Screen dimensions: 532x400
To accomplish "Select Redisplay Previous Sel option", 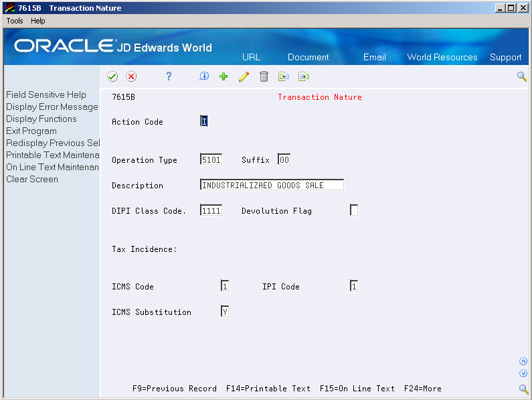I will (x=53, y=143).
